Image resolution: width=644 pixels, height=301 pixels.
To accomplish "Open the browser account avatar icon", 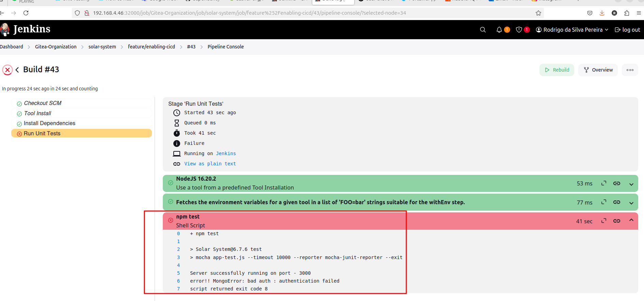I will pyautogui.click(x=614, y=13).
